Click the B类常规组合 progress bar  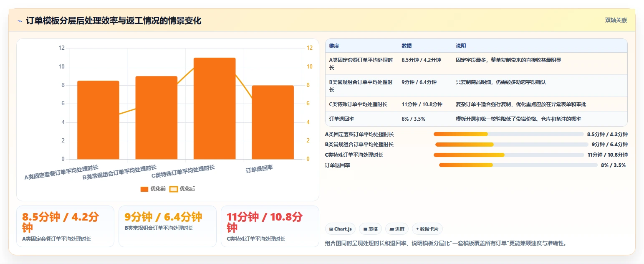click(512, 145)
